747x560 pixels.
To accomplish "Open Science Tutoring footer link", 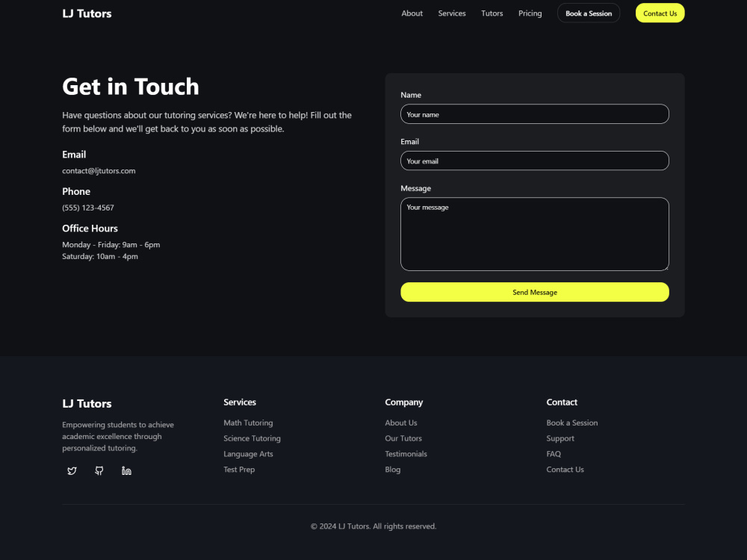I will [x=252, y=438].
